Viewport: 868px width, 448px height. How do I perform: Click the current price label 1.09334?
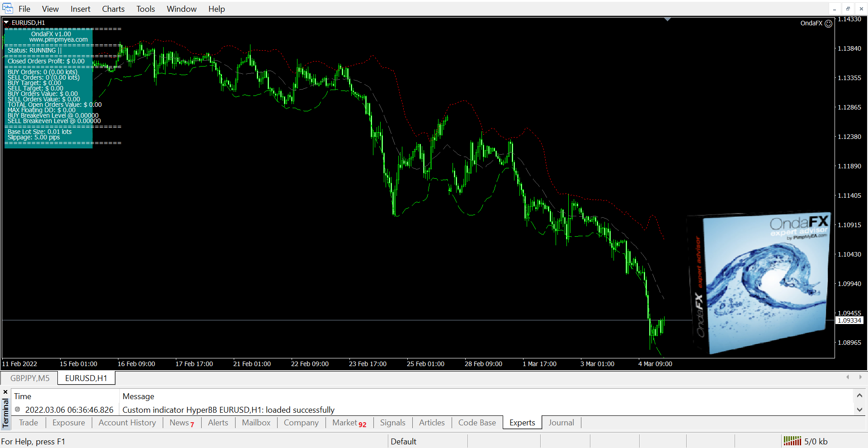[849, 320]
